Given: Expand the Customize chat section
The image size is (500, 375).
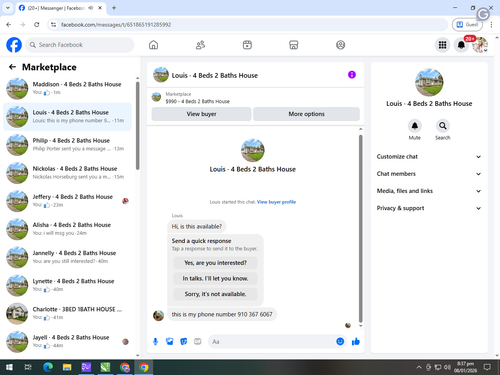Looking at the screenshot, I should pyautogui.click(x=429, y=157).
